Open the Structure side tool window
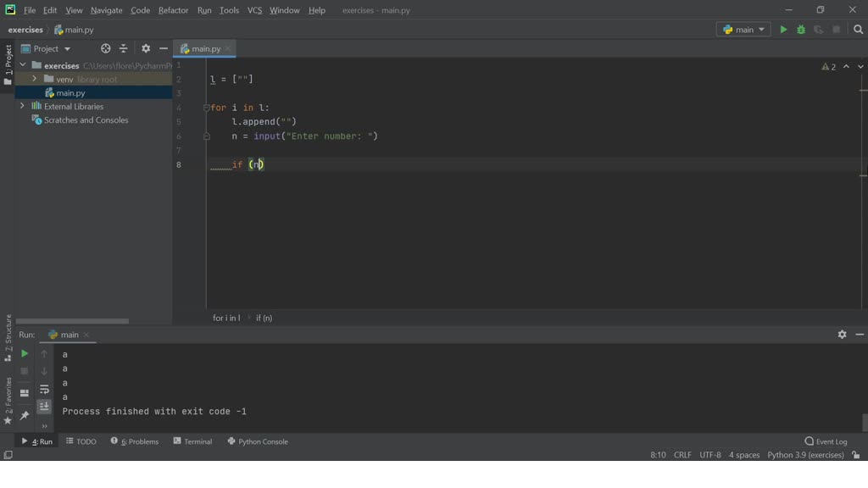Image resolution: width=868 pixels, height=488 pixels. tap(8, 337)
